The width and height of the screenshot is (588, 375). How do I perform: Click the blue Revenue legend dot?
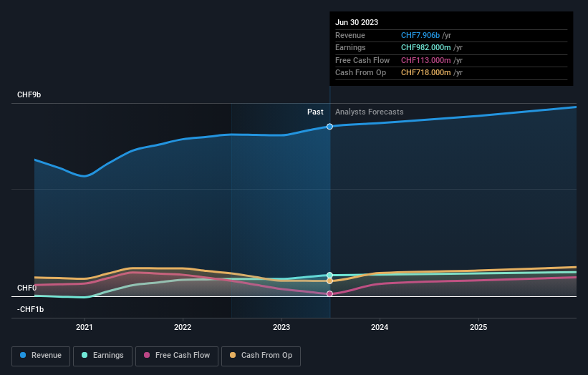[x=23, y=355]
